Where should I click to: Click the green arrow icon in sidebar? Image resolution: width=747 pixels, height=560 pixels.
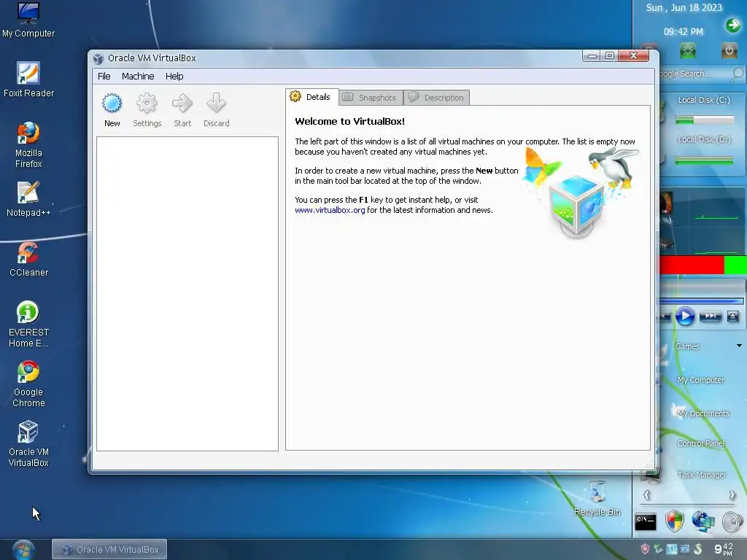point(732,25)
